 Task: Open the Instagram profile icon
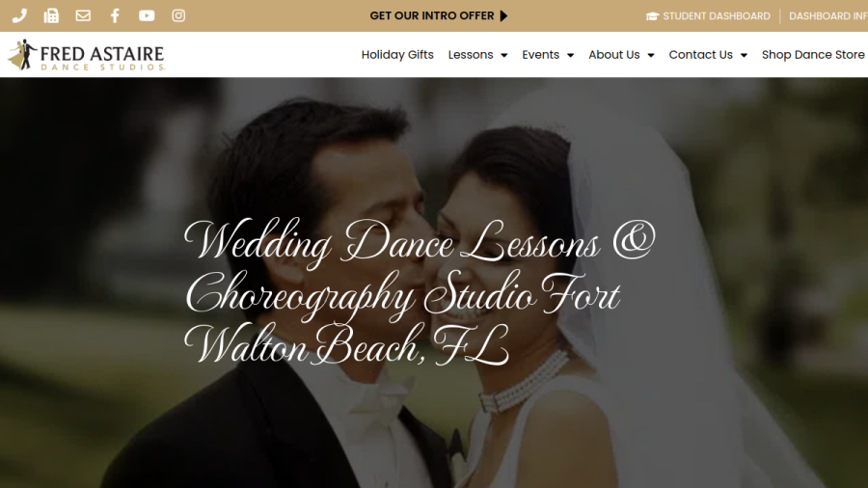click(x=178, y=15)
